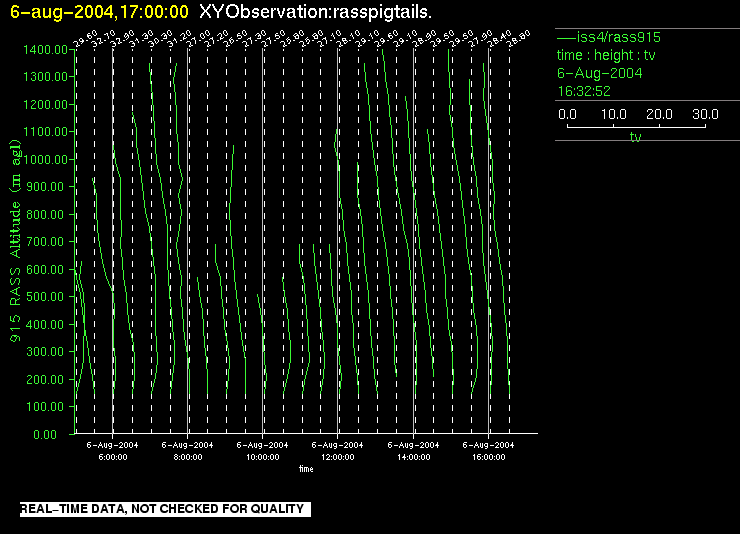Click the 0.0 mark on the tv scale
The image size is (740, 534).
pos(566,114)
